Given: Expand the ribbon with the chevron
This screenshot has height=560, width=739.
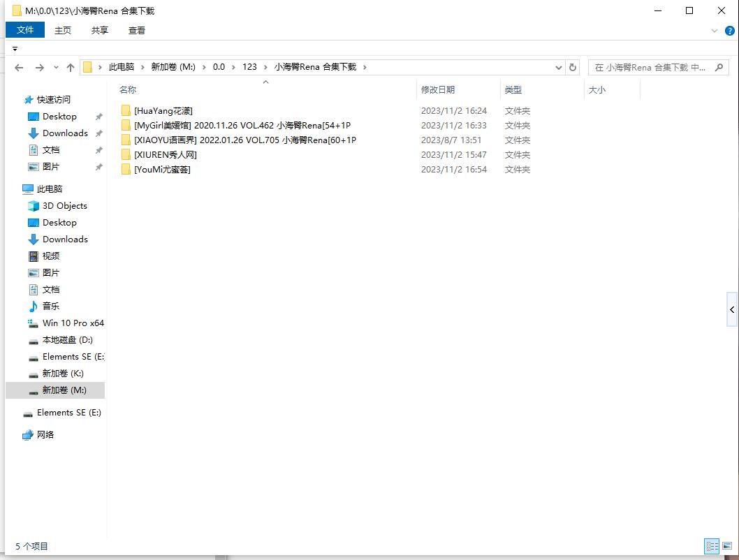Looking at the screenshot, I should click(x=715, y=31).
